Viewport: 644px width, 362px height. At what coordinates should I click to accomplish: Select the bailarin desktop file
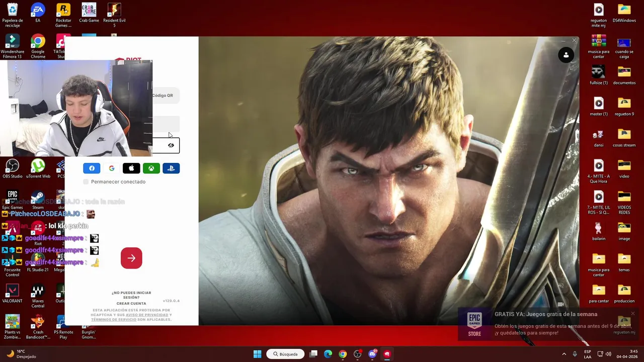(598, 231)
